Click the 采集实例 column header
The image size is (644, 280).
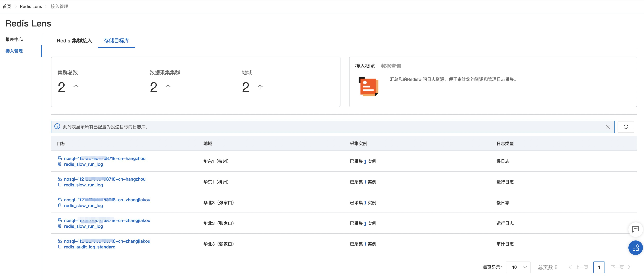tap(359, 143)
